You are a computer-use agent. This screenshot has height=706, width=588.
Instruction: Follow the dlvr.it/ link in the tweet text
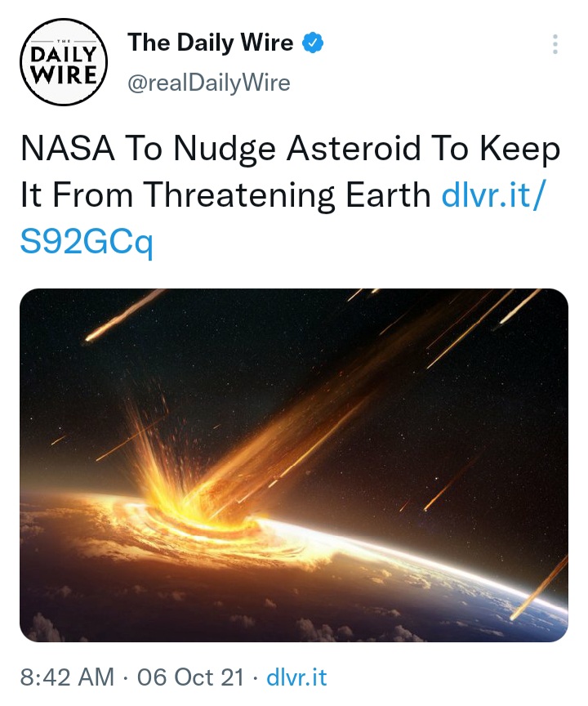493,195
